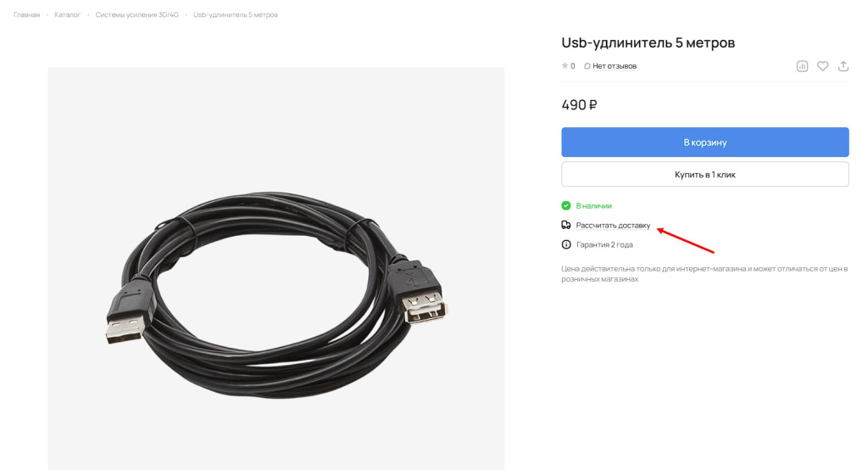Click the delivery truck icon
This screenshot has width=868, height=470.
(565, 225)
